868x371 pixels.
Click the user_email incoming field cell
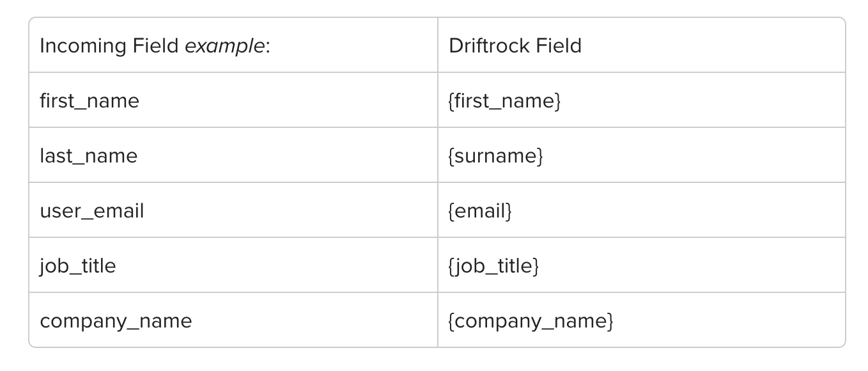pos(233,210)
